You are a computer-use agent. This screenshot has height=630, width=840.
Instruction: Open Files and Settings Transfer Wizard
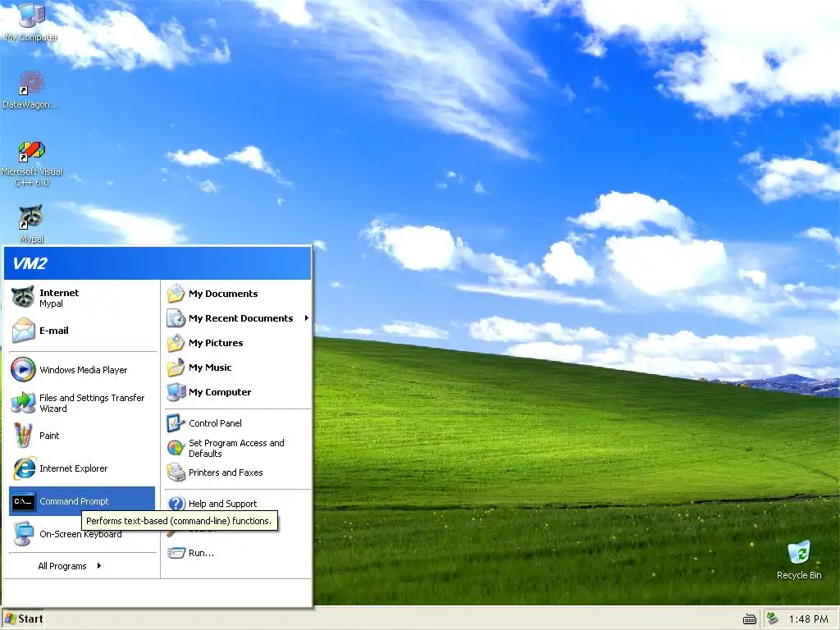pos(82,403)
